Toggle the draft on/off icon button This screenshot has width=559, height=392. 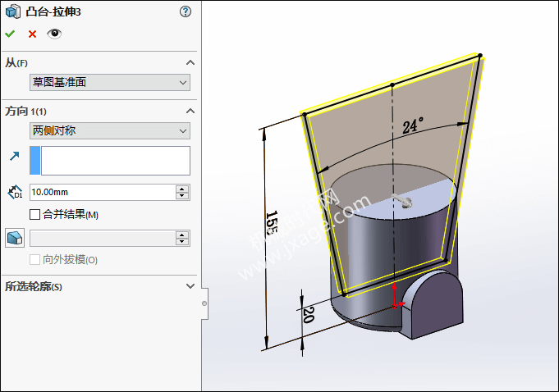pos(14,238)
